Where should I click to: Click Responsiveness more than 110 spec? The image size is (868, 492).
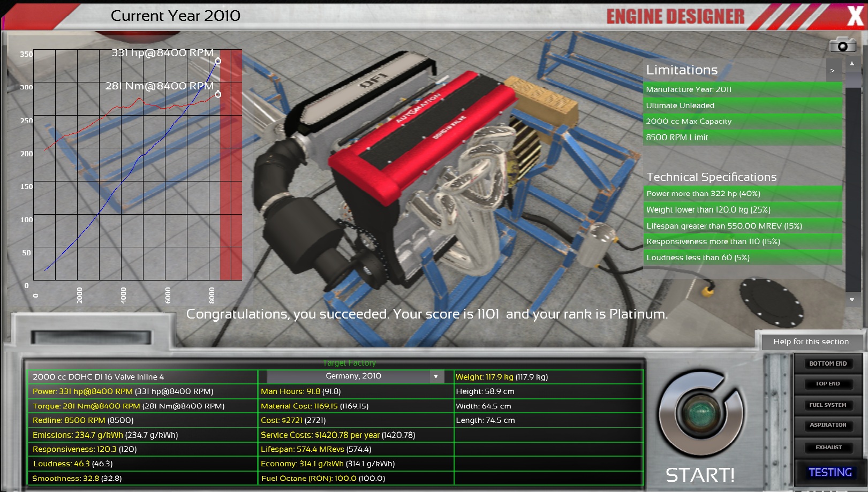[742, 241]
